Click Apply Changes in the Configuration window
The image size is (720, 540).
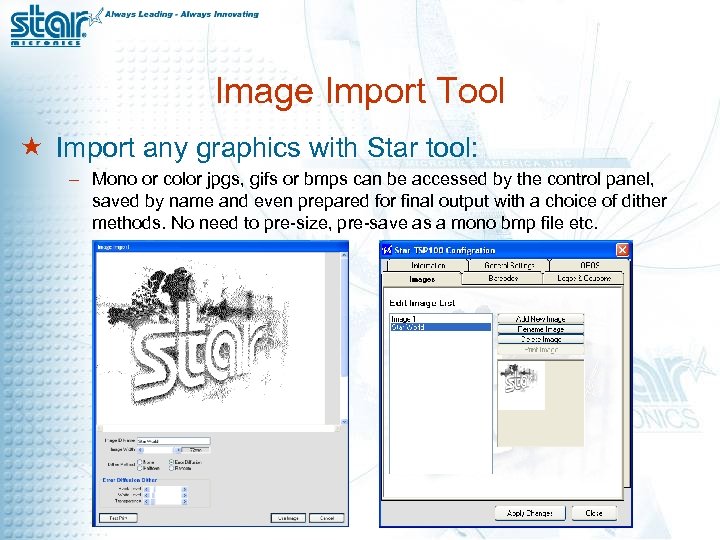tap(530, 513)
